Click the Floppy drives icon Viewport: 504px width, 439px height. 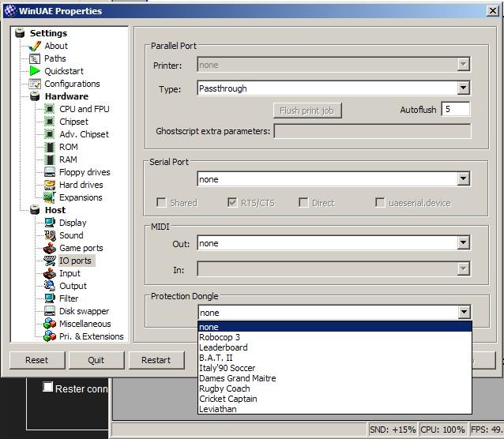point(50,172)
